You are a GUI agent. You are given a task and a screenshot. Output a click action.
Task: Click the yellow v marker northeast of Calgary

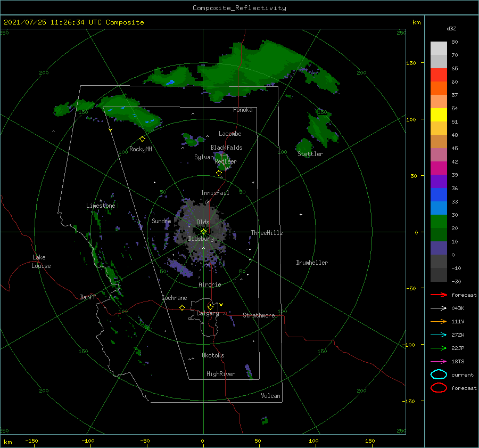pos(221,305)
